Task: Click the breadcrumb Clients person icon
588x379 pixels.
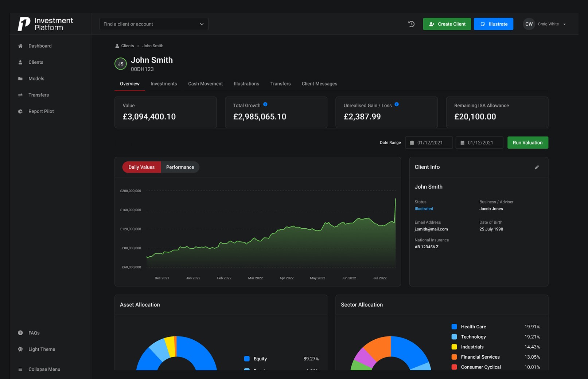Action: point(117,46)
